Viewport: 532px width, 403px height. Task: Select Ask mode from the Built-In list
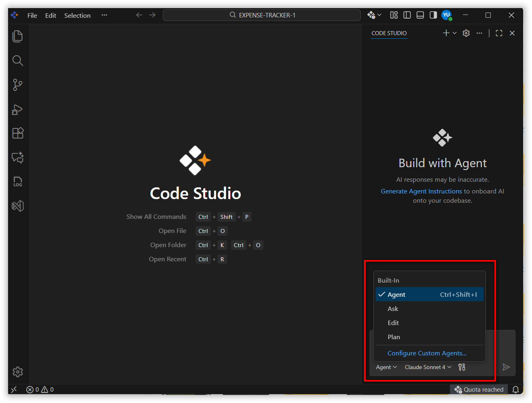click(x=393, y=309)
